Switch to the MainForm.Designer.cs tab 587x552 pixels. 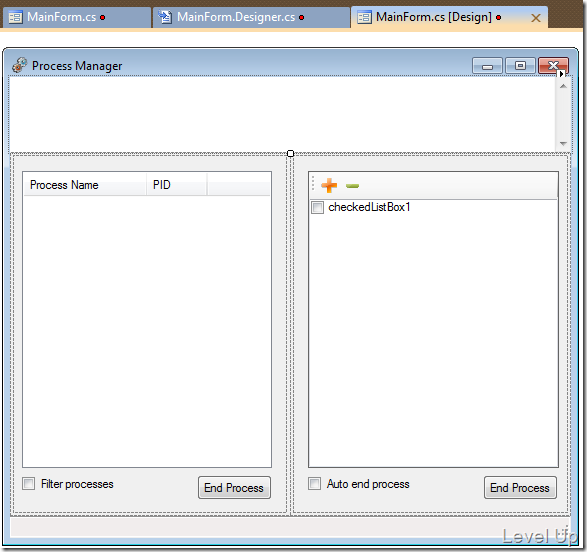(x=251, y=17)
